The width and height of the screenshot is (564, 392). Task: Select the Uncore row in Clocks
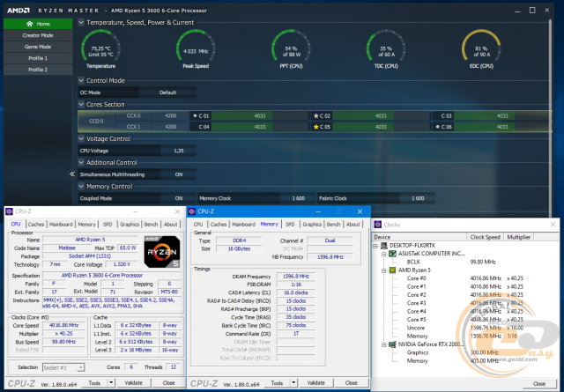[465, 328]
